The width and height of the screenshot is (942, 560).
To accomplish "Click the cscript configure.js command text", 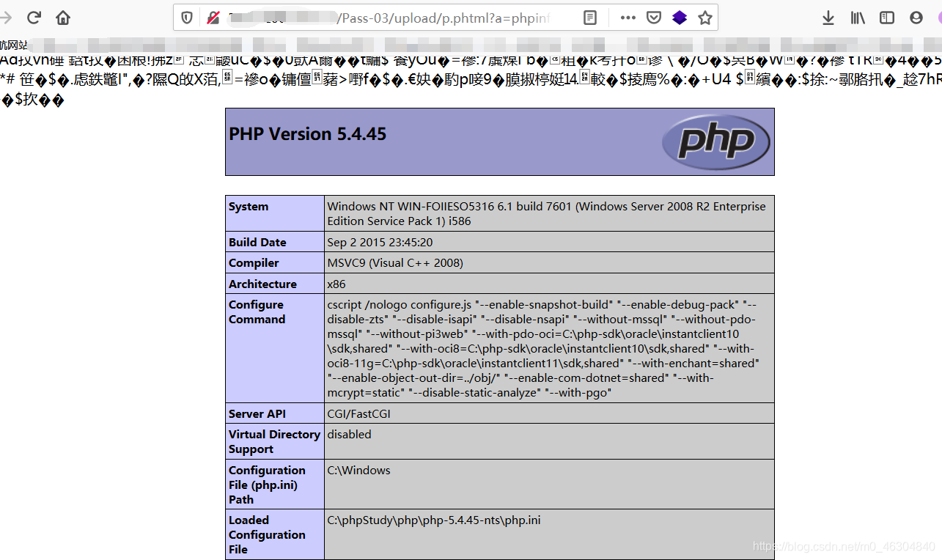I will point(543,349).
